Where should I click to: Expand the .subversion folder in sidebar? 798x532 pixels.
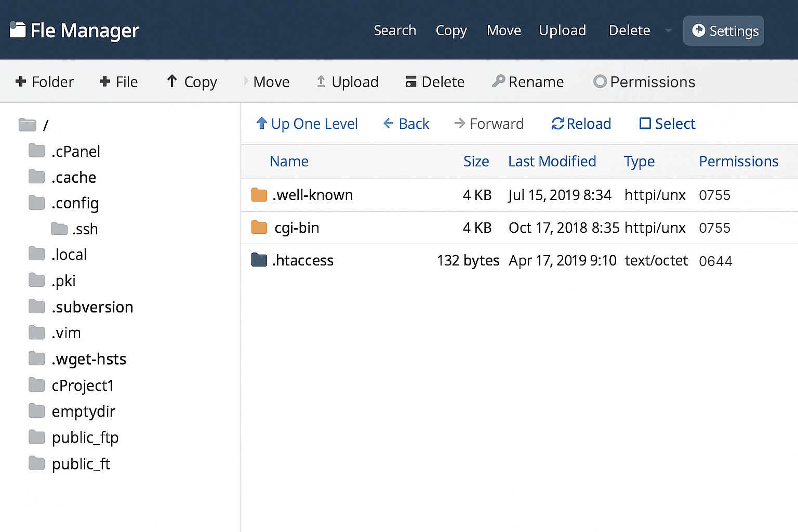click(92, 307)
